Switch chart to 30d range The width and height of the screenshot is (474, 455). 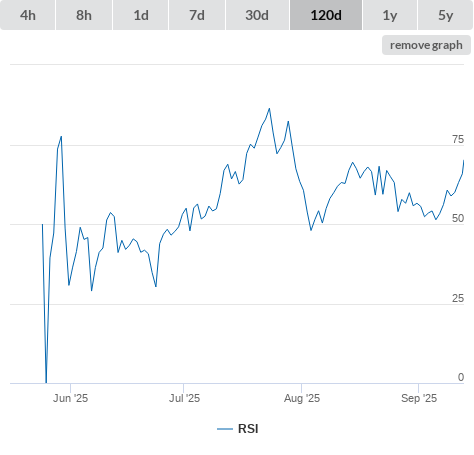tap(257, 15)
